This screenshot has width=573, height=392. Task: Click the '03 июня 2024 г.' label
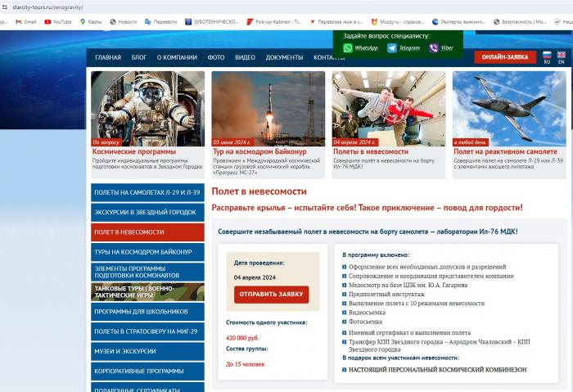[232, 142]
